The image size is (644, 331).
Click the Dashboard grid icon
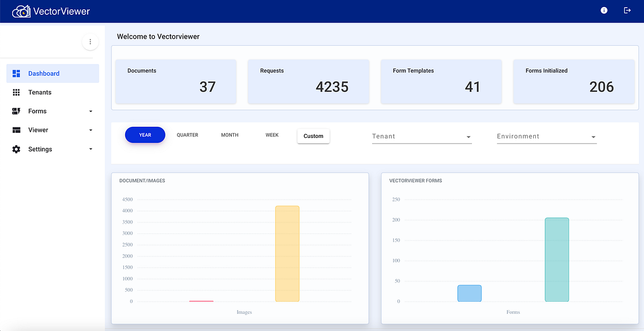(17, 73)
